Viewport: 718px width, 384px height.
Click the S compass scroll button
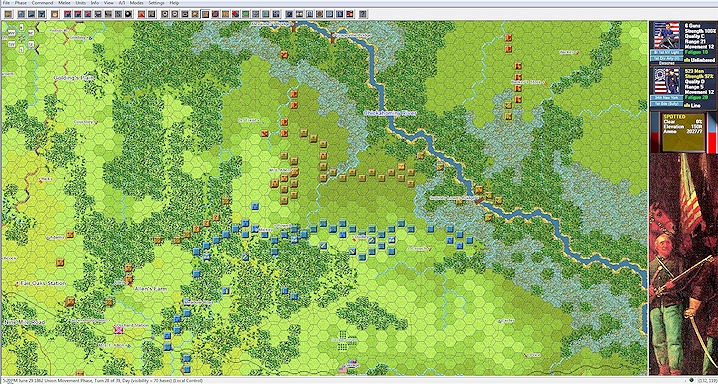(21, 49)
